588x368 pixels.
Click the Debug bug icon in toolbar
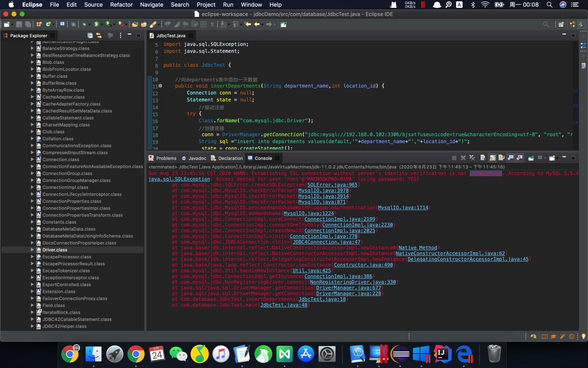(x=84, y=25)
